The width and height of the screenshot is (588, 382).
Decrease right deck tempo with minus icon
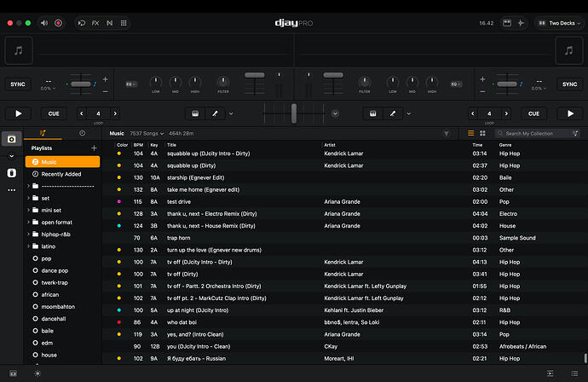[482, 91]
